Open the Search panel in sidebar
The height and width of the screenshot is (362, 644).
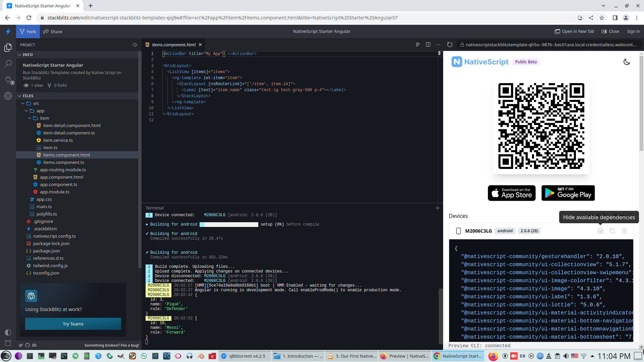(x=8, y=64)
